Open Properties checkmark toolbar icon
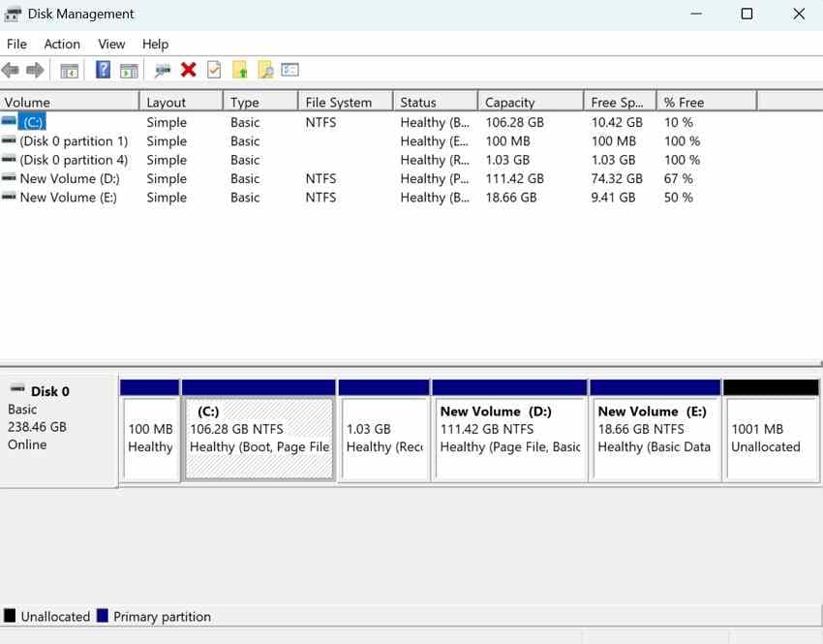The height and width of the screenshot is (644, 823). tap(214, 70)
